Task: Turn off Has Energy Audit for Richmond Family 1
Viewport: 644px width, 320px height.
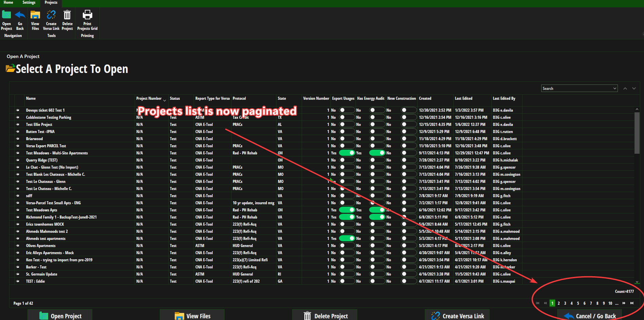Action: click(x=377, y=217)
